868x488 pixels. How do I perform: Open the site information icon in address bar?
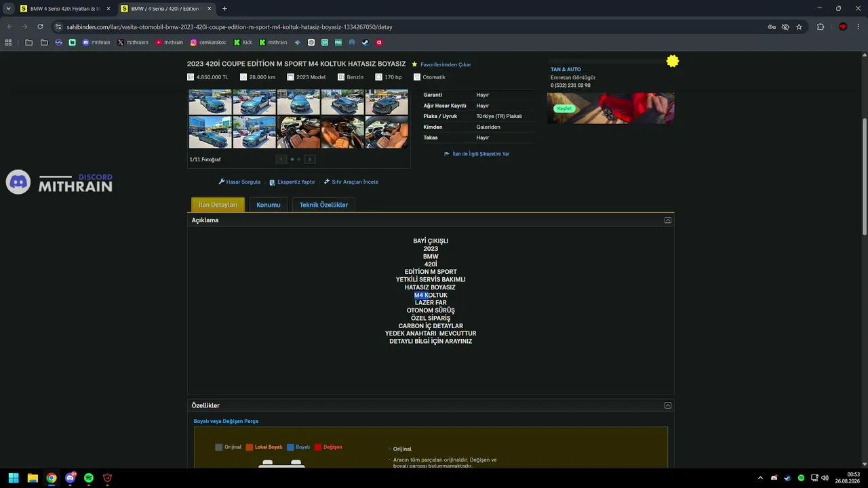[58, 27]
